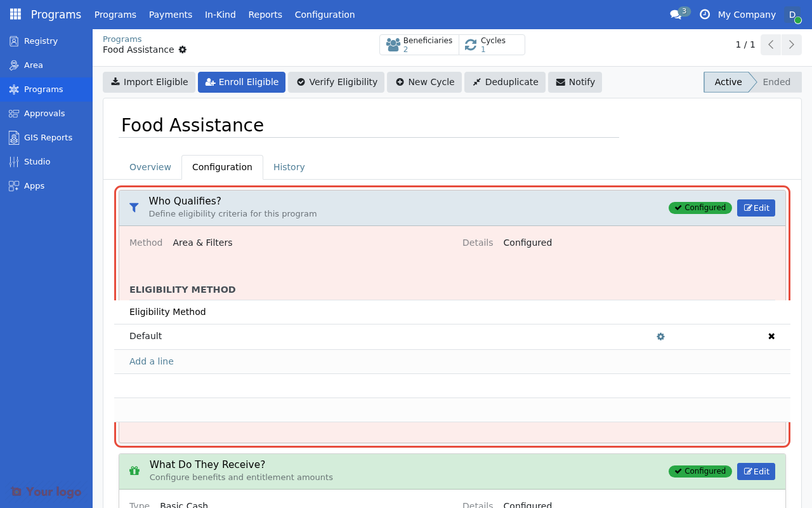Open the My Company menu

pyautogui.click(x=747, y=14)
